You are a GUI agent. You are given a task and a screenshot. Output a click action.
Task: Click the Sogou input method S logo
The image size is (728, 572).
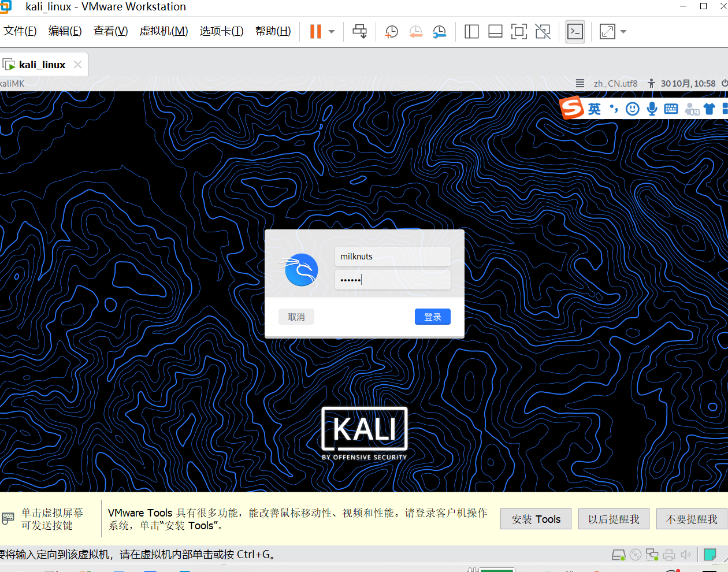572,107
